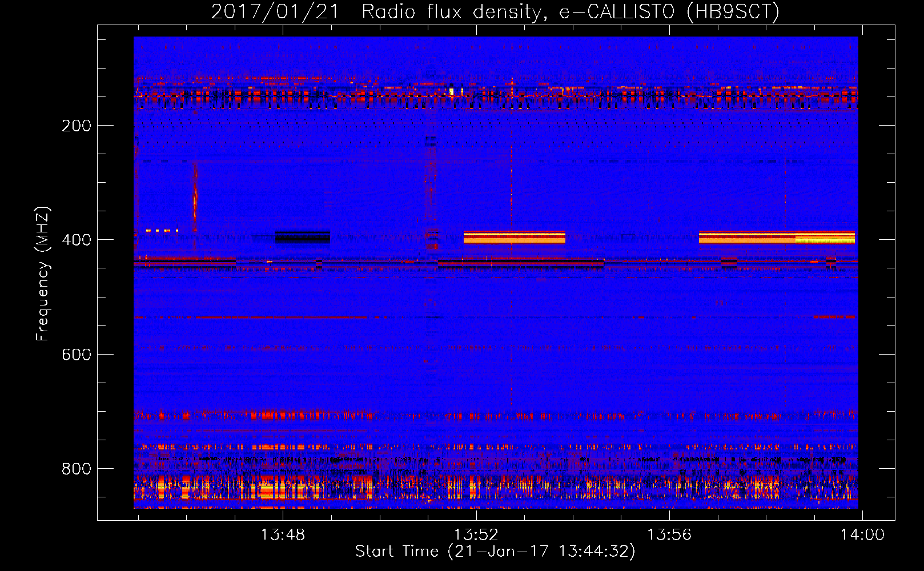This screenshot has width=924, height=571.
Task: Click the 400 frequency tick label
Action: (x=77, y=240)
